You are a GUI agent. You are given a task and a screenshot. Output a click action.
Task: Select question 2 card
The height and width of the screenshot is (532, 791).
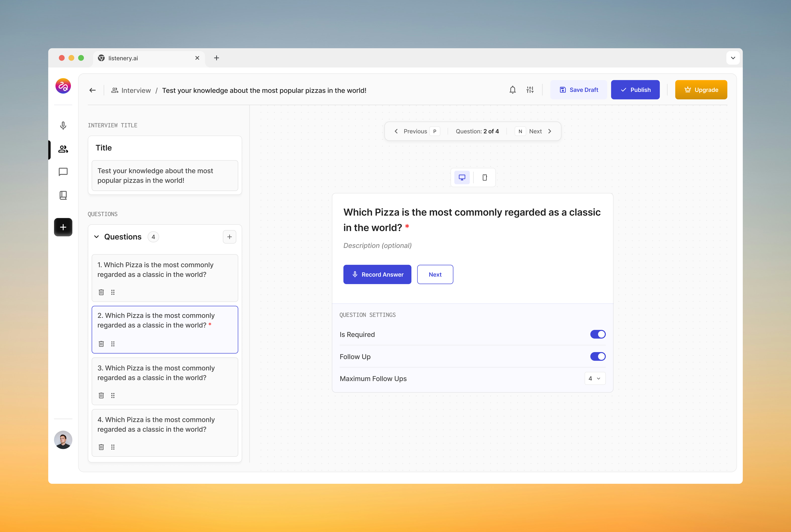[165, 330]
